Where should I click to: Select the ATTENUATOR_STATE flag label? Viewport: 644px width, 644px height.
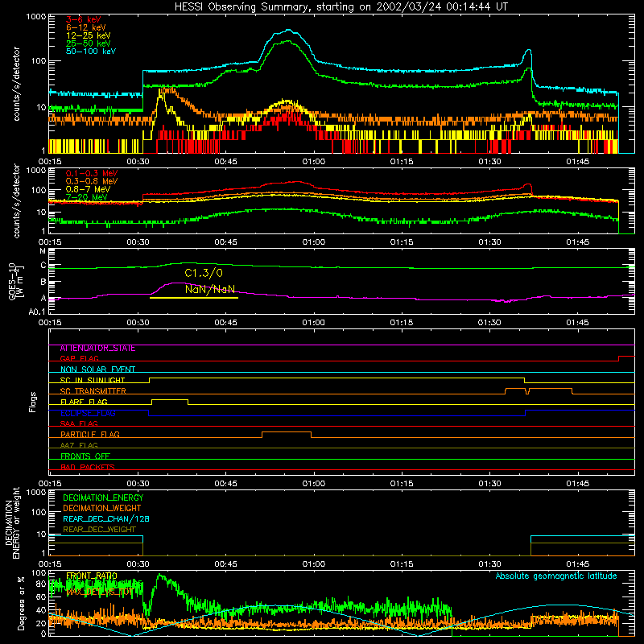97,349
